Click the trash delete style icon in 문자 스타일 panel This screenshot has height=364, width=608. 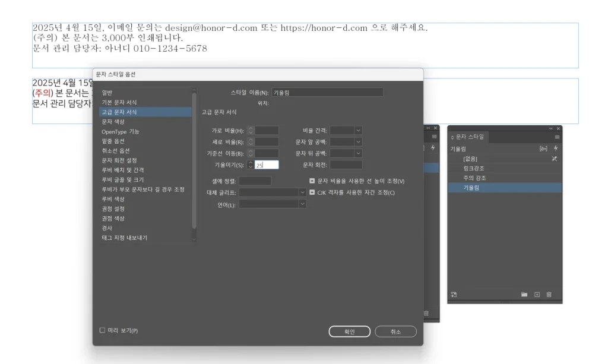549,295
